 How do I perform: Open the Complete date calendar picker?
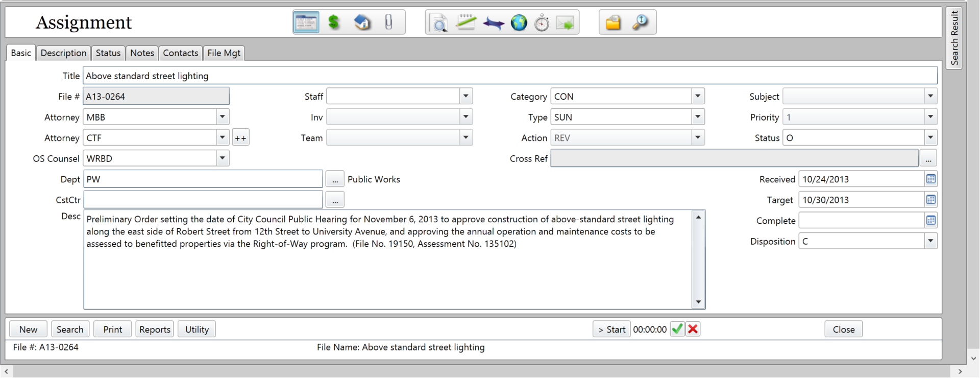pyautogui.click(x=931, y=220)
